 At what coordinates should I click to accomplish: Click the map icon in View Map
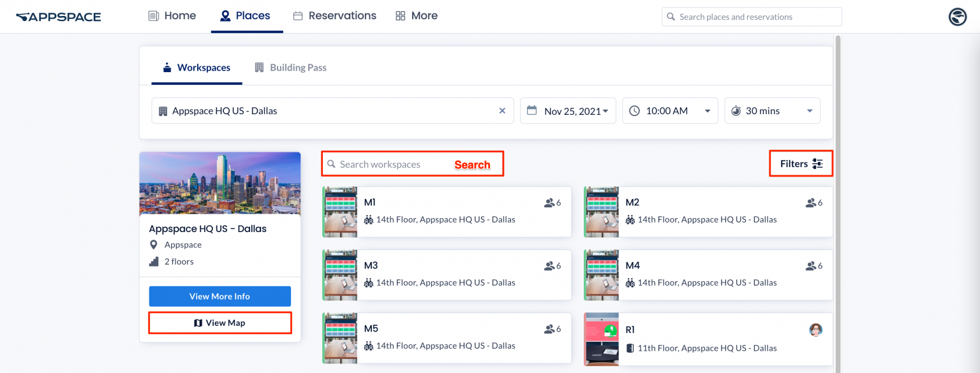click(198, 323)
